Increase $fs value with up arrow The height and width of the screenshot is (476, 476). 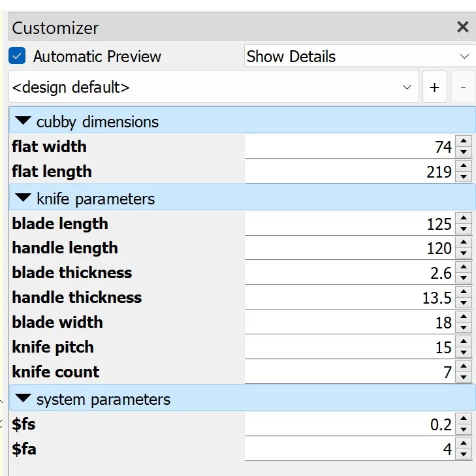[x=464, y=420]
